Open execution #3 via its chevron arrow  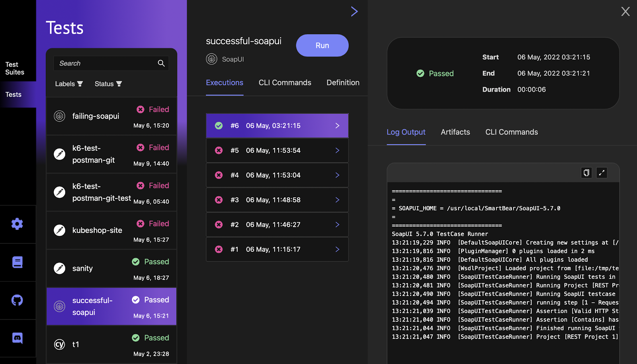pos(337,200)
